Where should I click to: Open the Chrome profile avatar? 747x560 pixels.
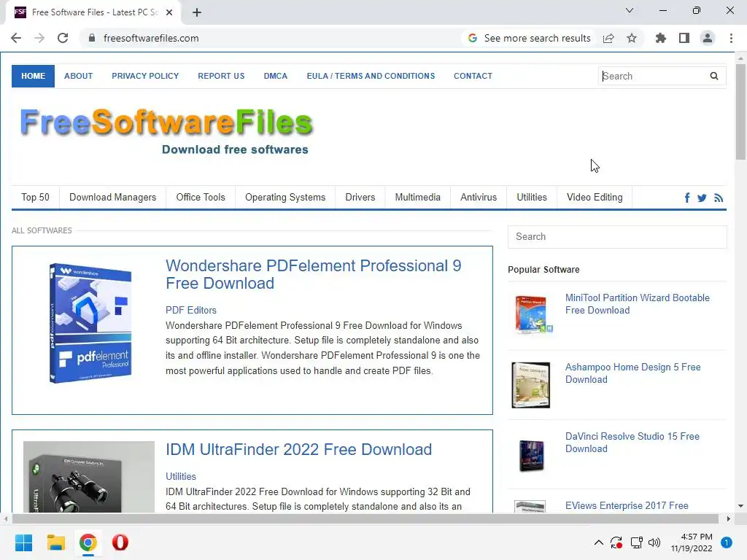tap(708, 38)
